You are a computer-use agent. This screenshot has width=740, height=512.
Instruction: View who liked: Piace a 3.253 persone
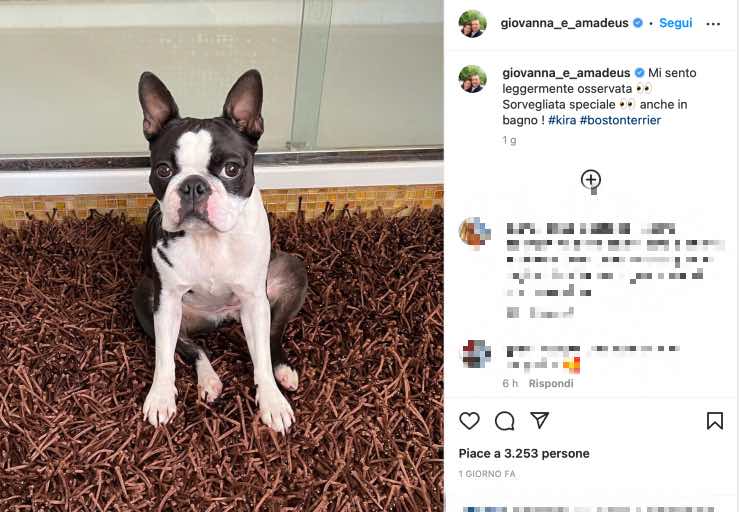pos(524,453)
